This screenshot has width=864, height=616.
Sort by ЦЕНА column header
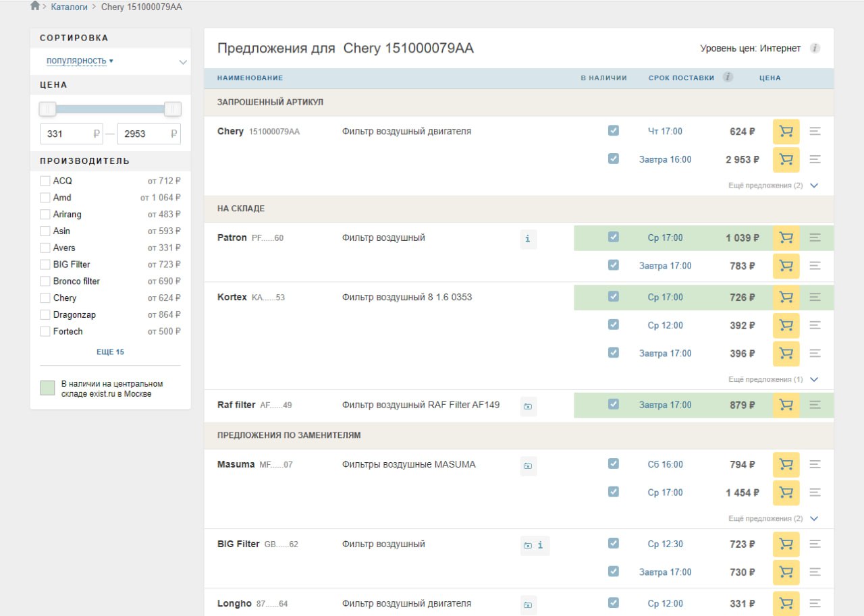pyautogui.click(x=769, y=78)
